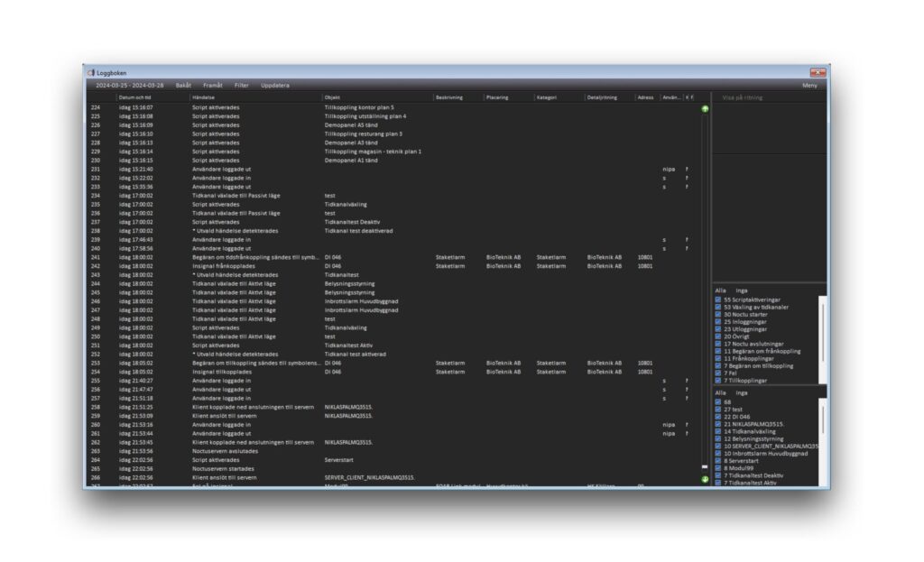Toggle 11 Frånkopplingar checkbox
The height and width of the screenshot is (562, 924).
[717, 358]
